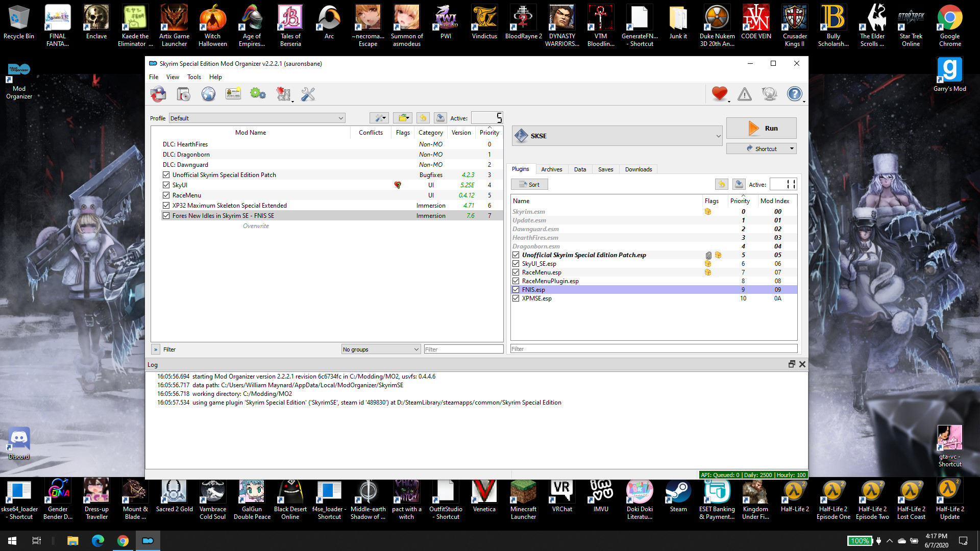The height and width of the screenshot is (551, 980).
Task: Select the Recycle Bin desktop icon
Action: (x=19, y=22)
